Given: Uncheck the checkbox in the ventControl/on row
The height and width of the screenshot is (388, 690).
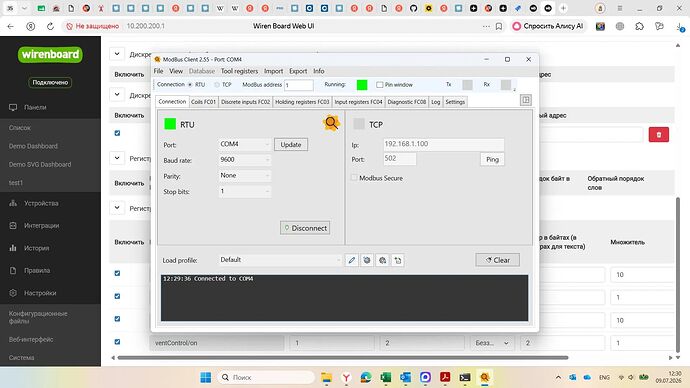Looking at the screenshot, I should tap(117, 341).
